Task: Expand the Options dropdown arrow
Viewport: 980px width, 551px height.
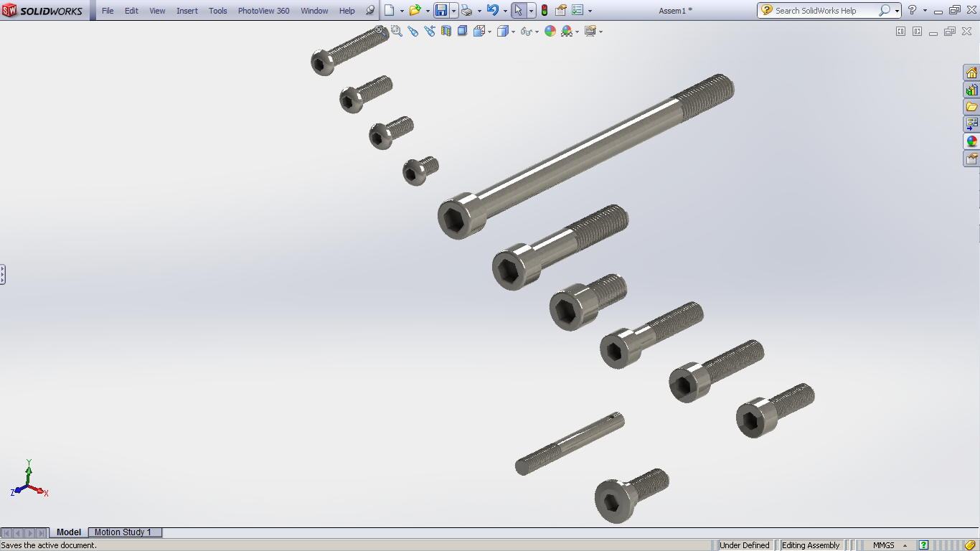Action: pyautogui.click(x=590, y=11)
